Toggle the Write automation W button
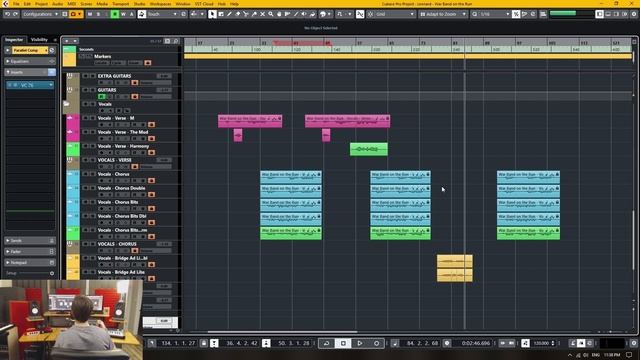This screenshot has width=640, height=360. [x=123, y=14]
